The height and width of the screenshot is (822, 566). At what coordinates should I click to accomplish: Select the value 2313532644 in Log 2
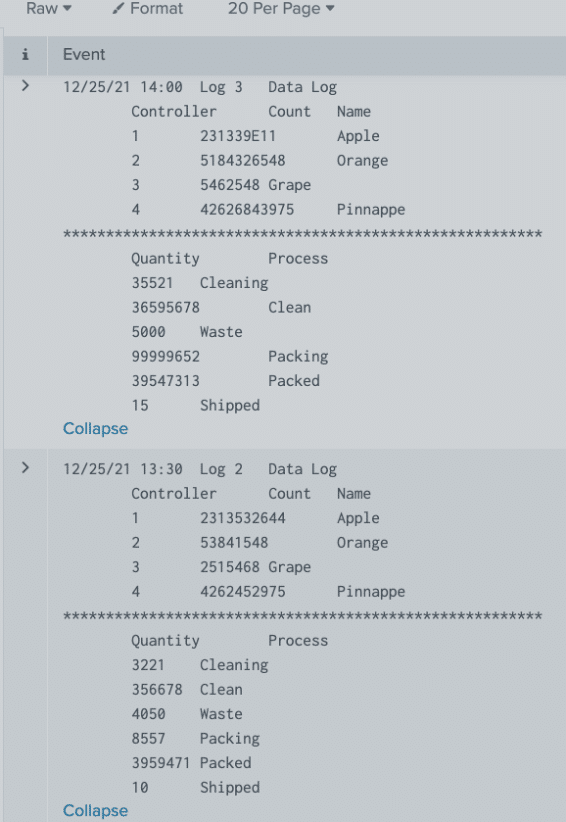[x=243, y=518]
